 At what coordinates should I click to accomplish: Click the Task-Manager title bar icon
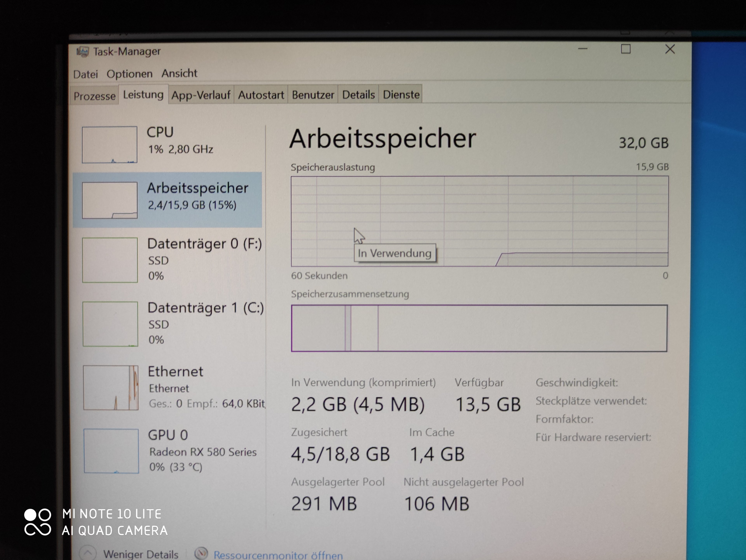coord(82,52)
